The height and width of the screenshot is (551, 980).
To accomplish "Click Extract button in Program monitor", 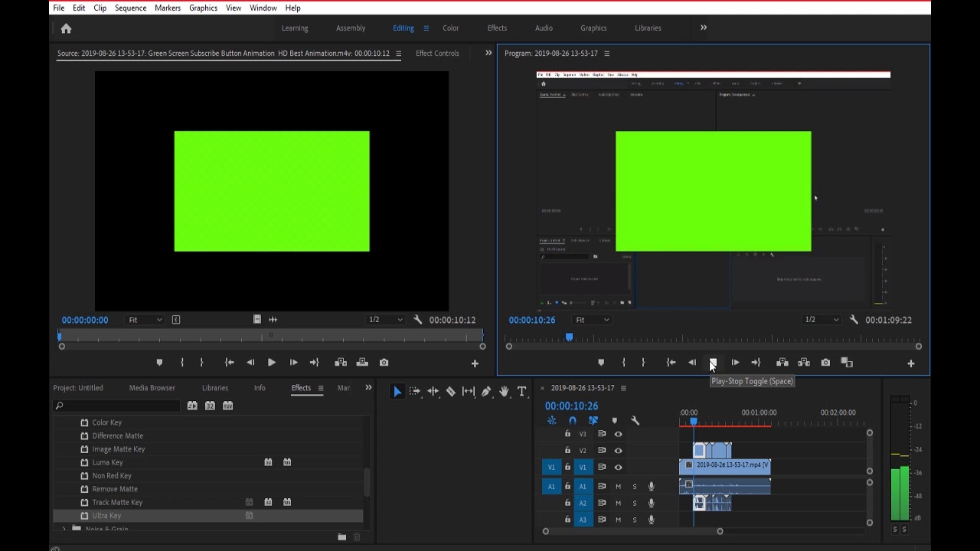I will click(804, 362).
